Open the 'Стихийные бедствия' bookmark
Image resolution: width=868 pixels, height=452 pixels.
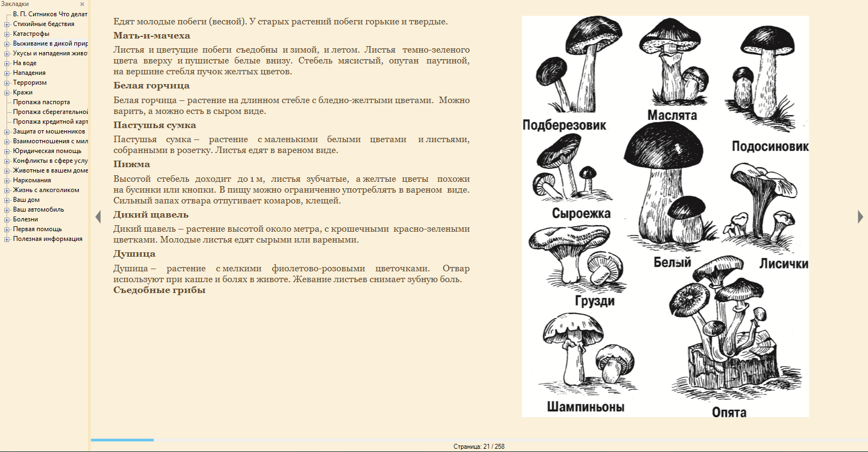click(x=43, y=24)
